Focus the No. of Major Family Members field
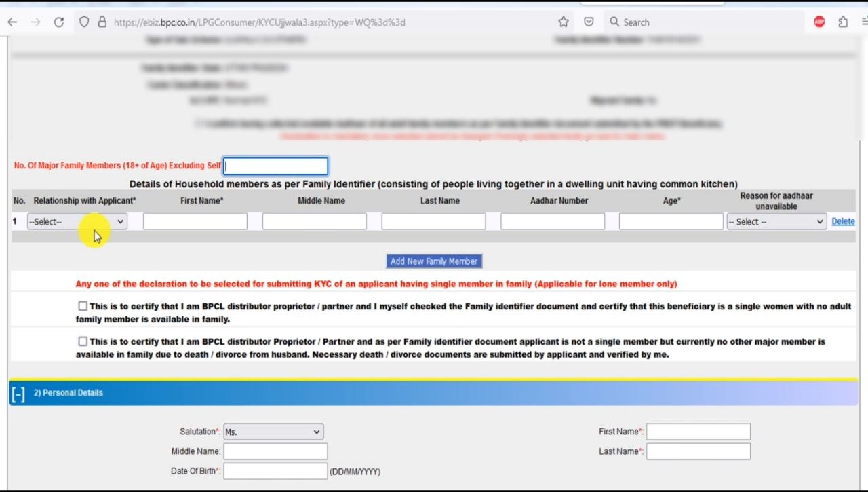 tap(276, 166)
